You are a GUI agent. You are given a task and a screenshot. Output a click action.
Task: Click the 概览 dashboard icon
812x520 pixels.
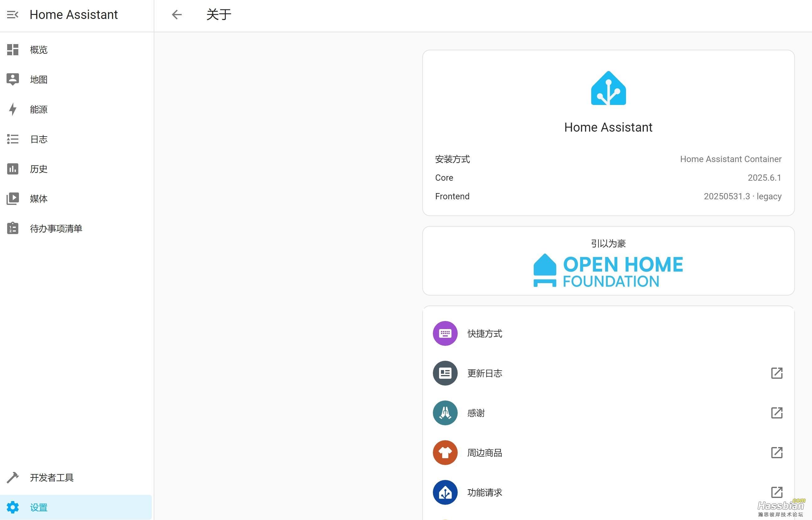tap(13, 50)
